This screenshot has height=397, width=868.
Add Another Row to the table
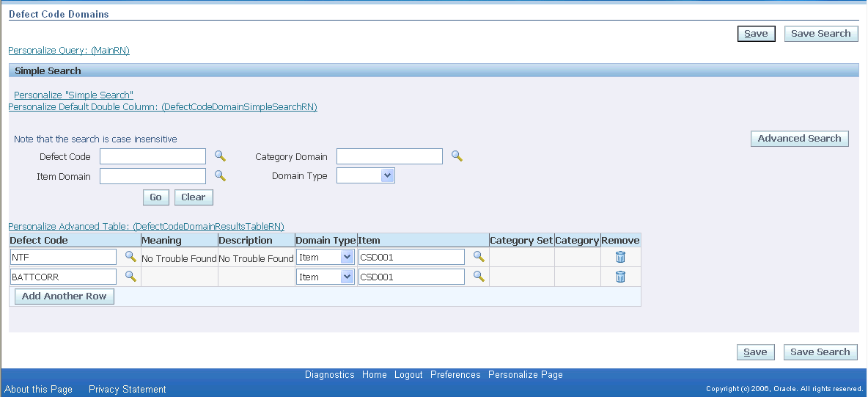[65, 296]
